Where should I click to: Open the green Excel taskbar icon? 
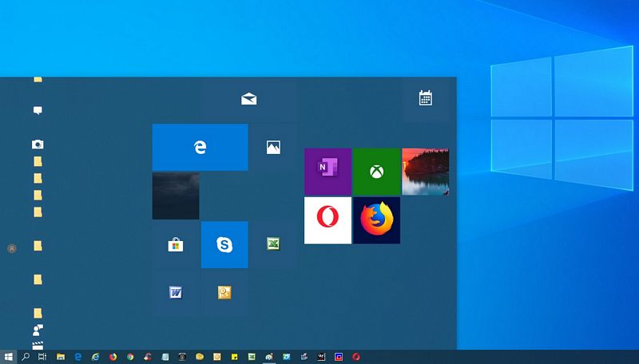[252, 357]
